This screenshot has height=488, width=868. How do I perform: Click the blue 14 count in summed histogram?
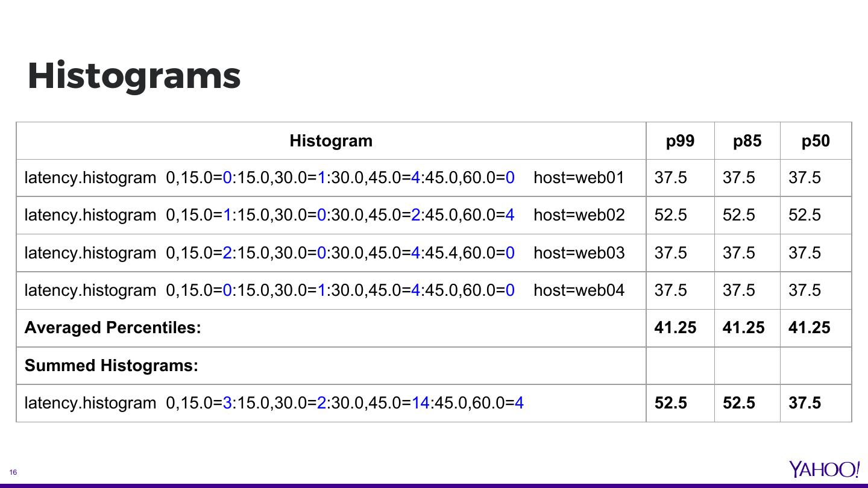(420, 403)
